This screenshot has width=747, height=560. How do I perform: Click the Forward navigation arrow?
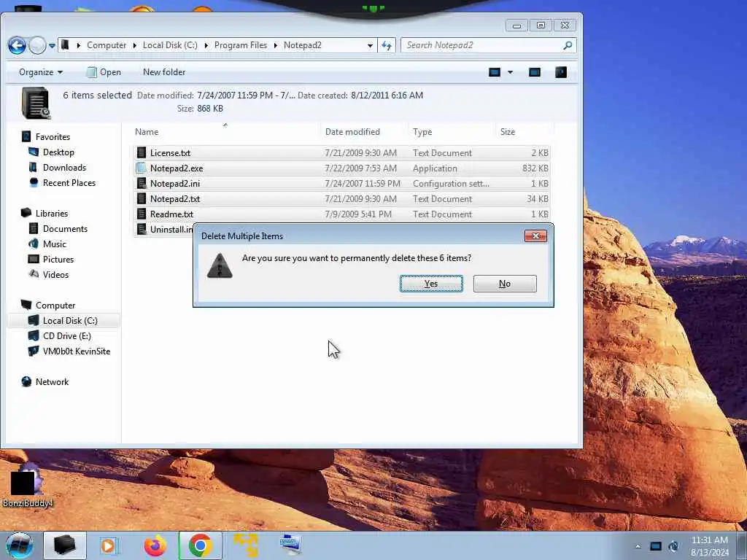pyautogui.click(x=37, y=45)
